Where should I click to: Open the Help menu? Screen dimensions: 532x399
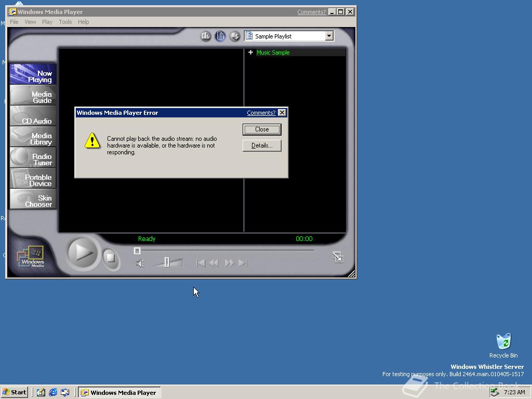84,22
